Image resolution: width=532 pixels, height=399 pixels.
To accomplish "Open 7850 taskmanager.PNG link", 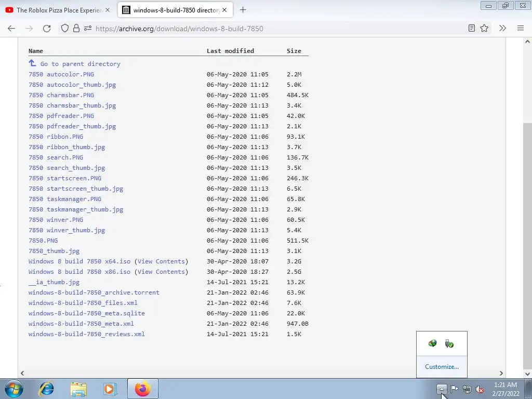I will pyautogui.click(x=65, y=199).
